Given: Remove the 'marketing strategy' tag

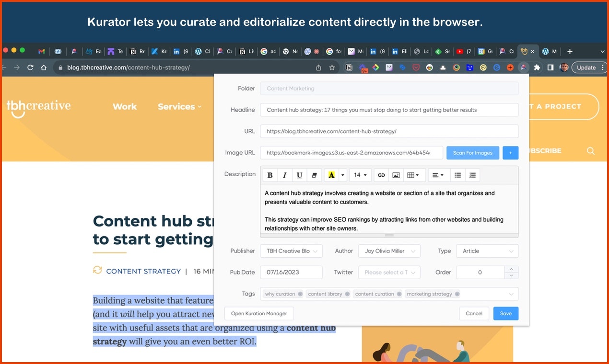Looking at the screenshot, I should tap(457, 294).
